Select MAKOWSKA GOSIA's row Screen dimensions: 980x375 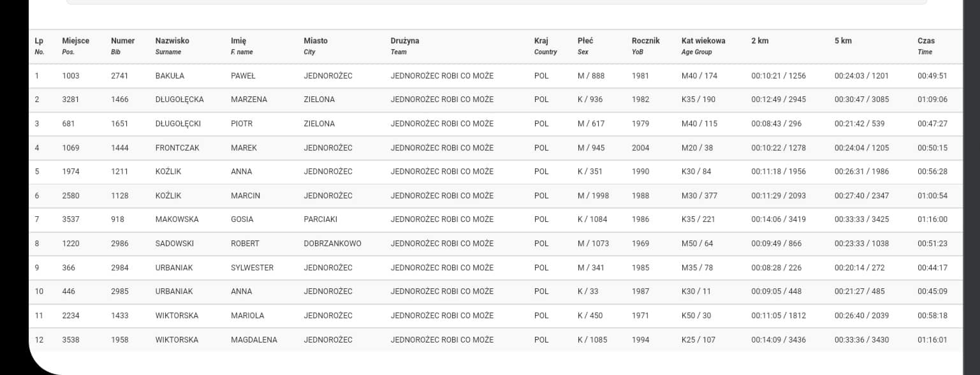click(x=495, y=219)
